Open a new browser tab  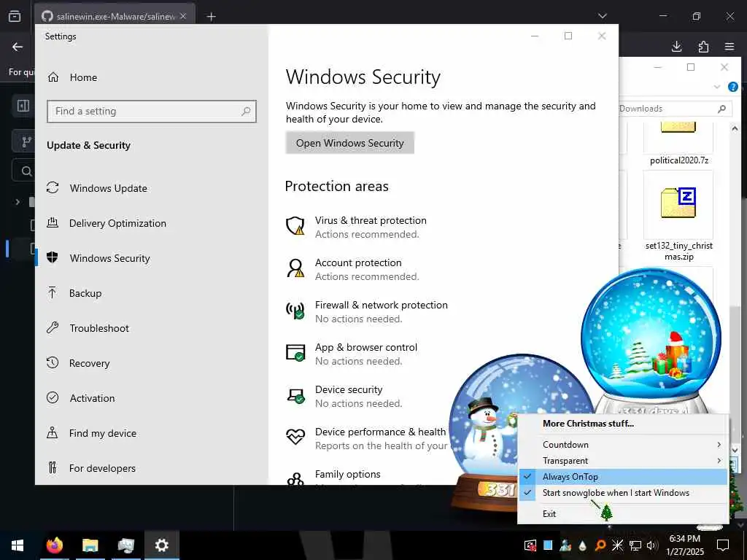coord(211,17)
